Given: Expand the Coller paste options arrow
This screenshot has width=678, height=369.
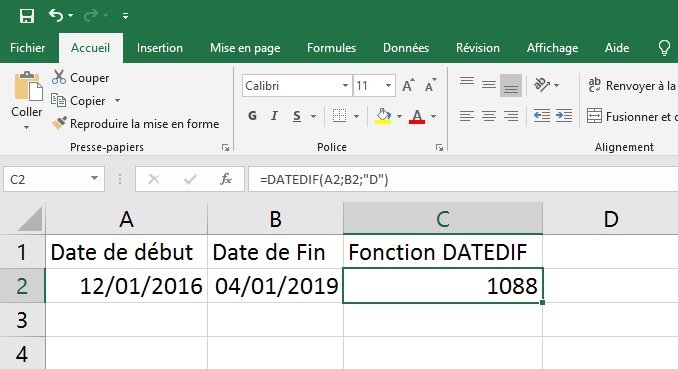Looking at the screenshot, I should [x=26, y=127].
